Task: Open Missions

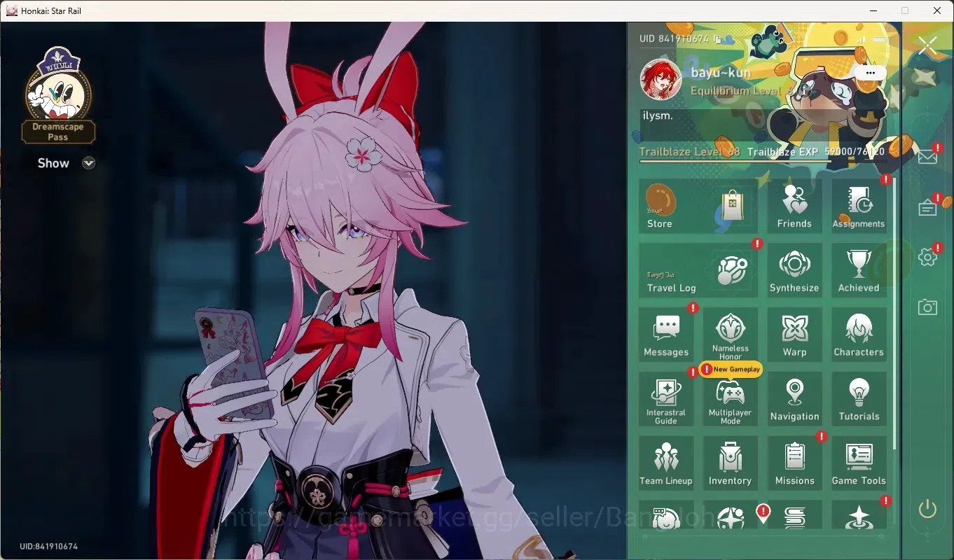Action: [x=794, y=463]
